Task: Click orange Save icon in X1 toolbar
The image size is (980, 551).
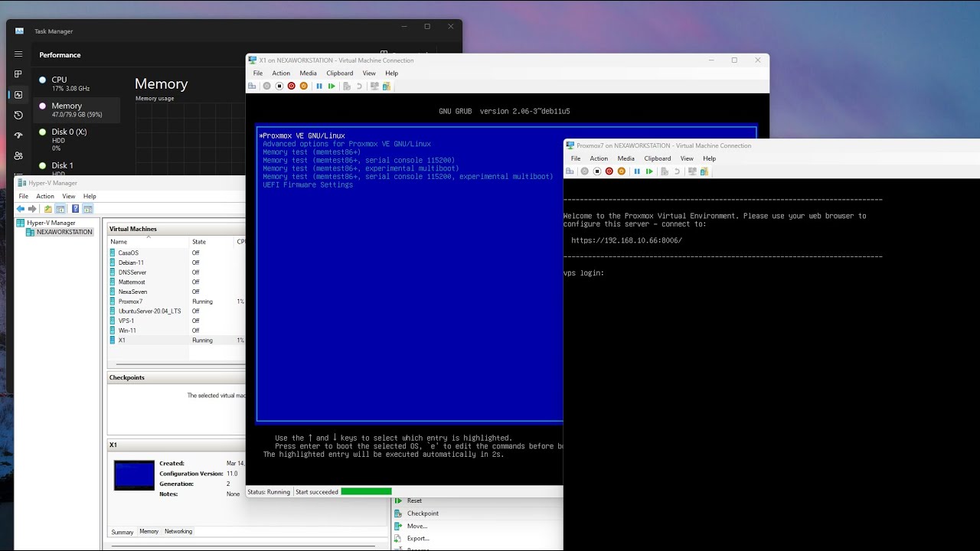Action: [x=304, y=86]
